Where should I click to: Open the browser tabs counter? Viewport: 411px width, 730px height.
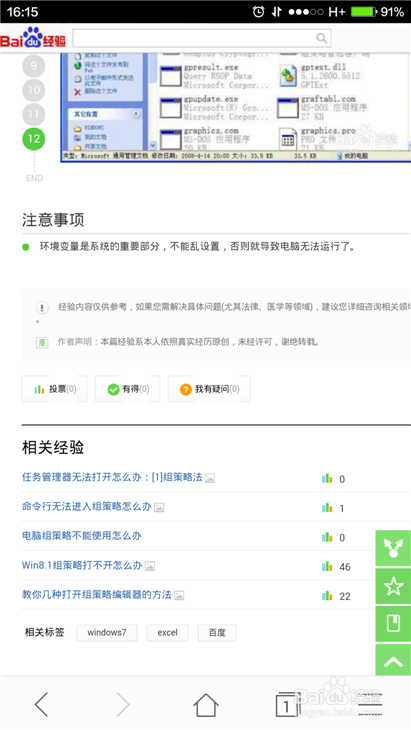coord(288,704)
